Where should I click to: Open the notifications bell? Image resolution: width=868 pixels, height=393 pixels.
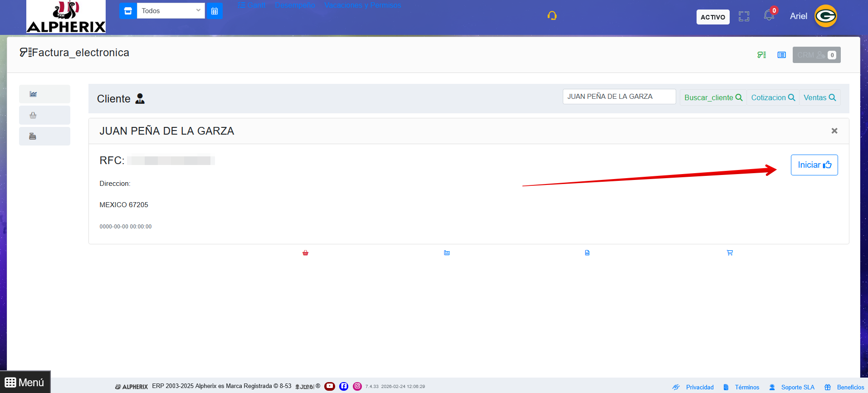point(769,16)
